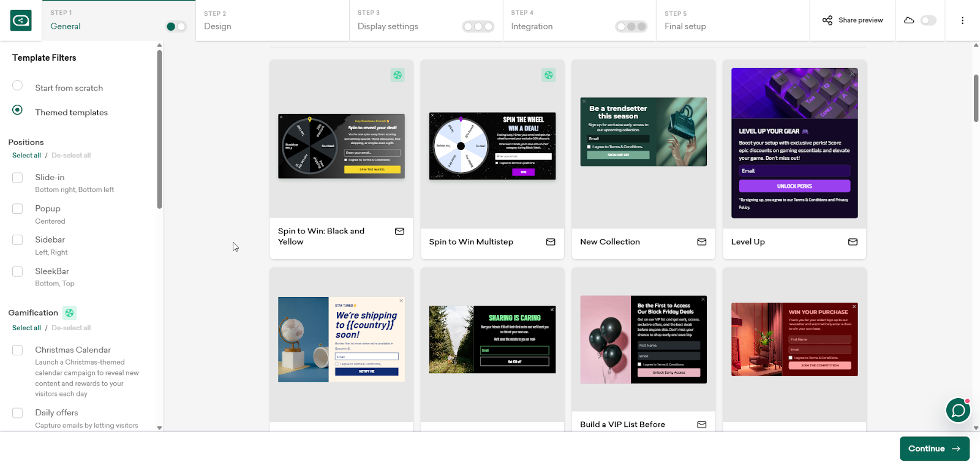Open the live chat support bubble
This screenshot has width=980, height=465.
pyautogui.click(x=958, y=410)
